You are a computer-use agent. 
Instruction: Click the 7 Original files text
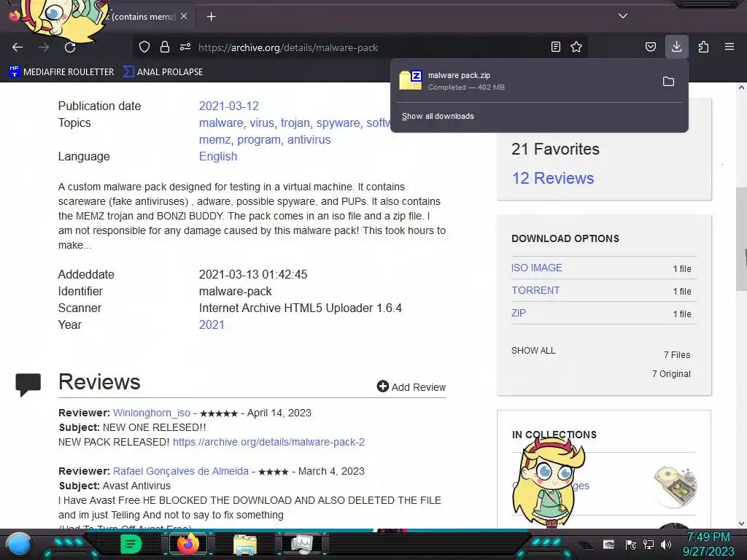pos(671,374)
